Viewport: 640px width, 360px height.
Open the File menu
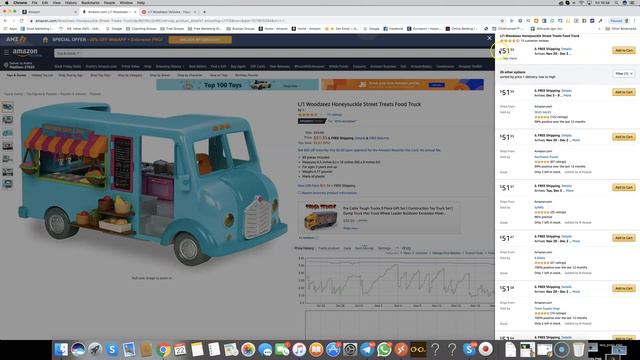[x=34, y=2]
